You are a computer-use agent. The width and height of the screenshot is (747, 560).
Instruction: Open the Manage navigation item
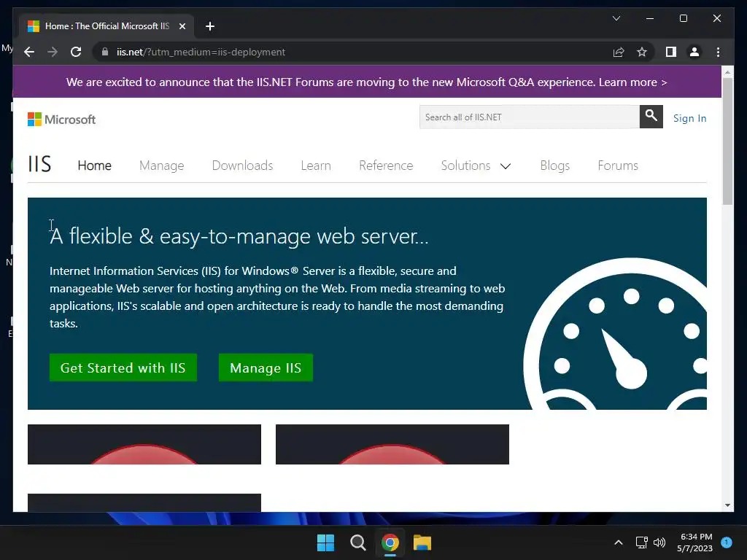[161, 166]
